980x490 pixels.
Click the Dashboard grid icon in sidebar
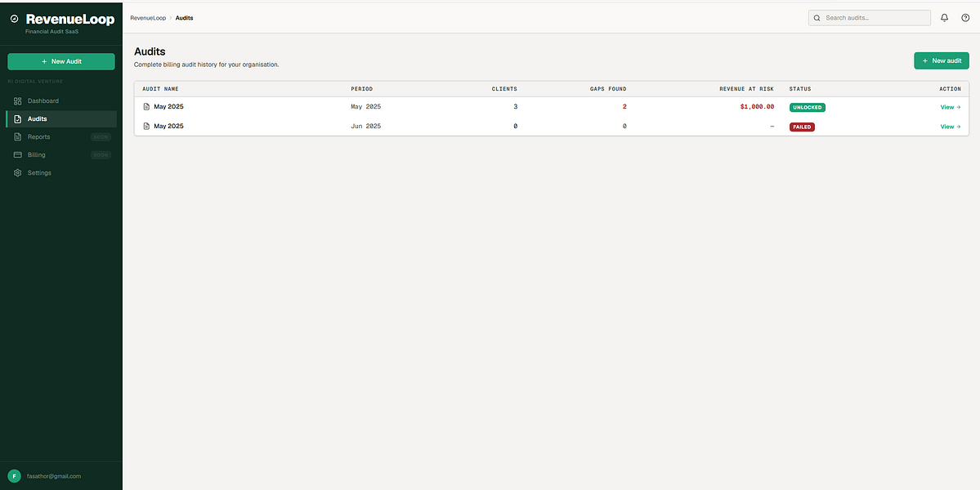coord(17,100)
